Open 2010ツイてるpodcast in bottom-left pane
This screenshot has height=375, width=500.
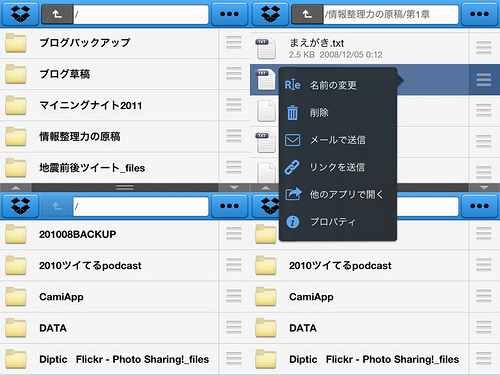point(109,265)
